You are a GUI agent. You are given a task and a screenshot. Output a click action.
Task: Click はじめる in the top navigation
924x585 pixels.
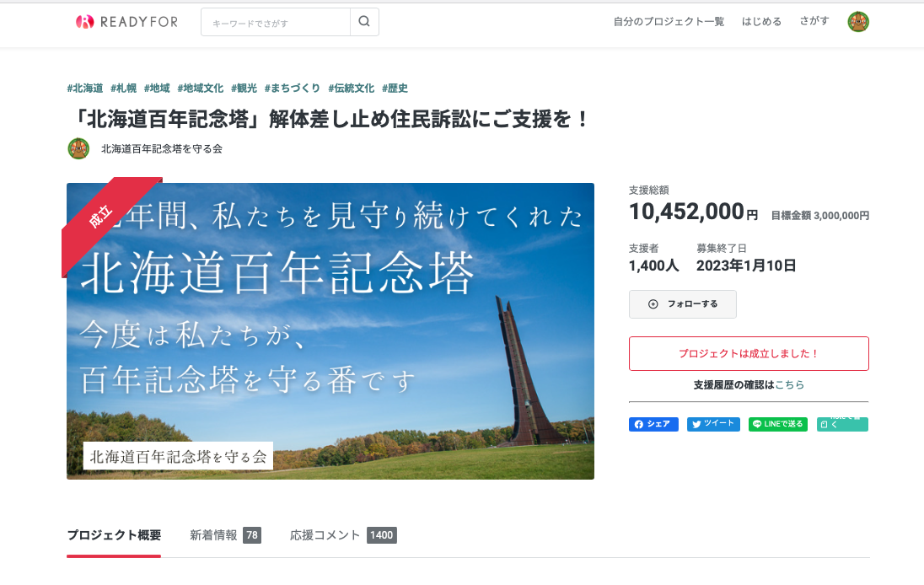(761, 22)
